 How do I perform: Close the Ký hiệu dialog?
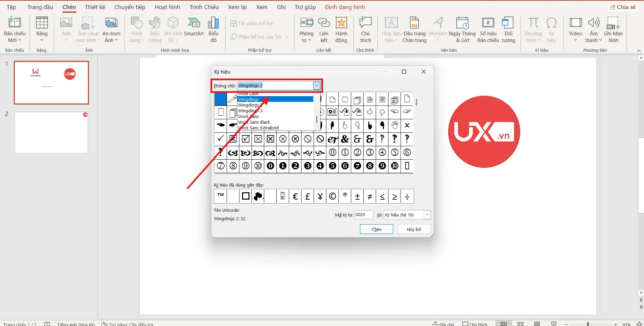coord(424,72)
